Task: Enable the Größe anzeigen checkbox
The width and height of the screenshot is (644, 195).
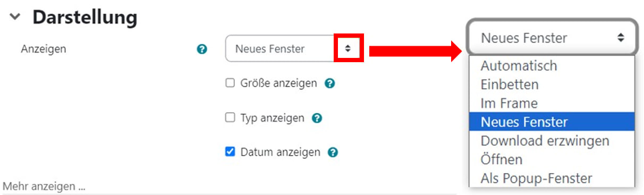Action: [230, 83]
